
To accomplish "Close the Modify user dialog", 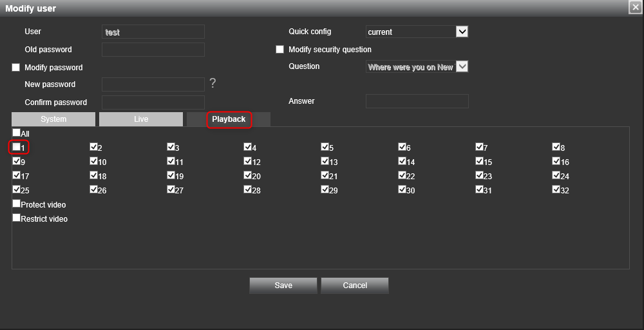I will coord(635,7).
